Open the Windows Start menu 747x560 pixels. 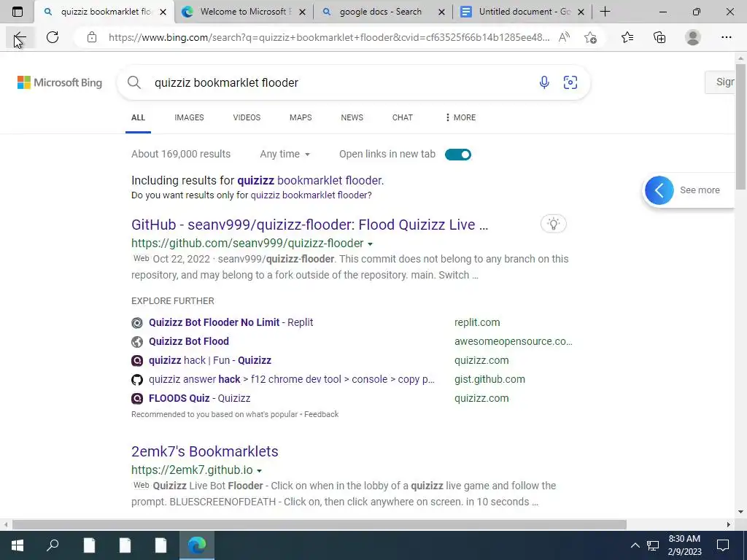(x=18, y=545)
